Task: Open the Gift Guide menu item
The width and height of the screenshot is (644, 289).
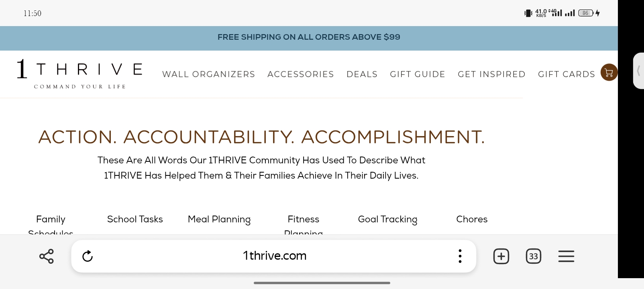Action: [418, 74]
